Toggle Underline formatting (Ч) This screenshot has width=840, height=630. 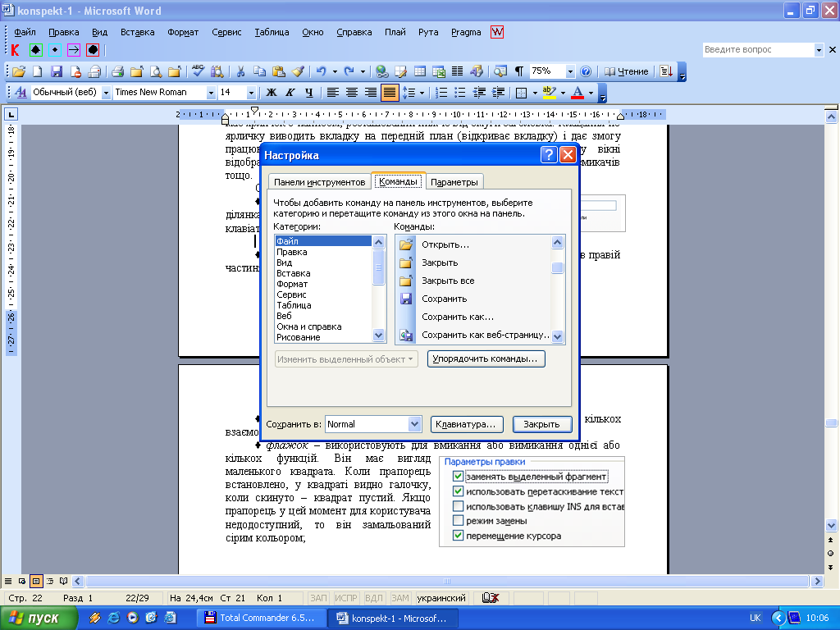tap(309, 93)
